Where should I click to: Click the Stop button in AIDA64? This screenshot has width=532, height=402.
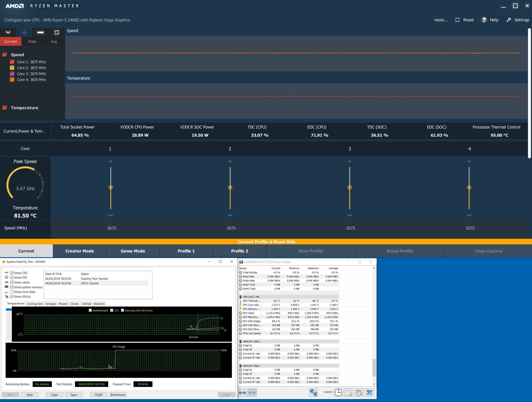30,395
